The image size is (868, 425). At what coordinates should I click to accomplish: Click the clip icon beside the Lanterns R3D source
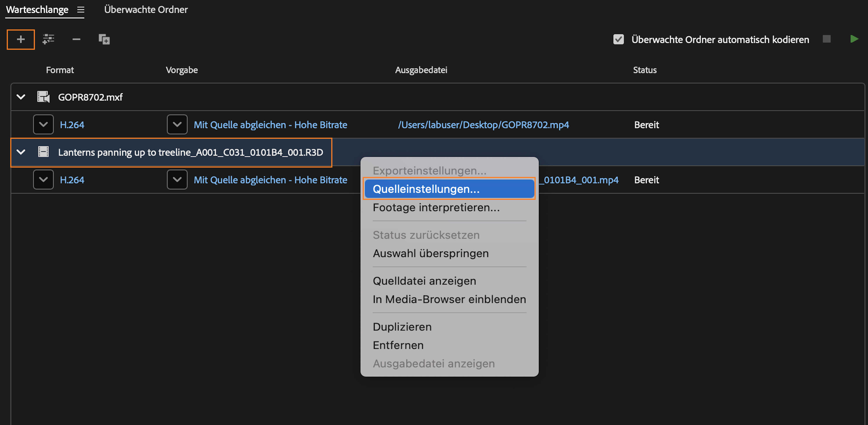pos(43,152)
